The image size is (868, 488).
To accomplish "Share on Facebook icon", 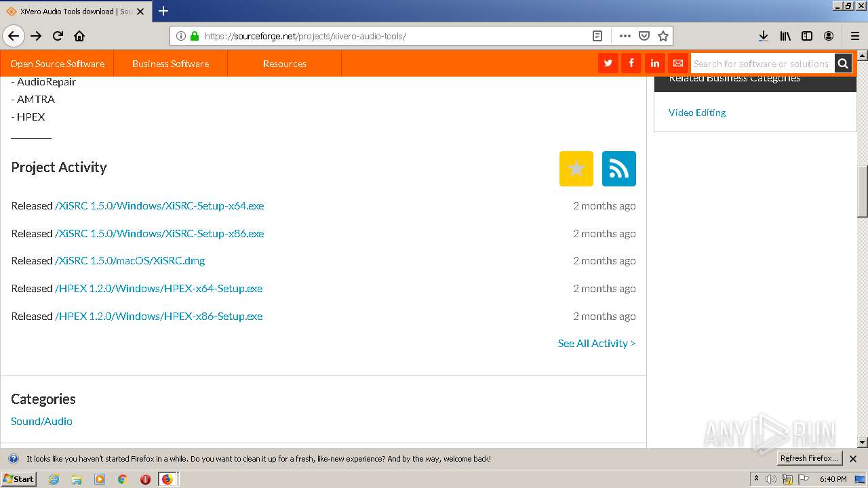I will tap(631, 63).
